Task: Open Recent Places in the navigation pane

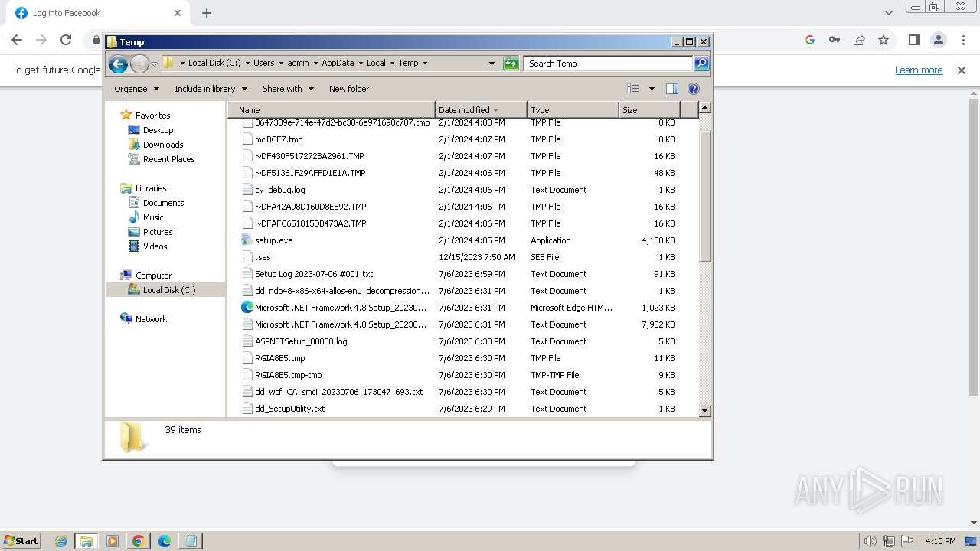Action: pyautogui.click(x=168, y=159)
